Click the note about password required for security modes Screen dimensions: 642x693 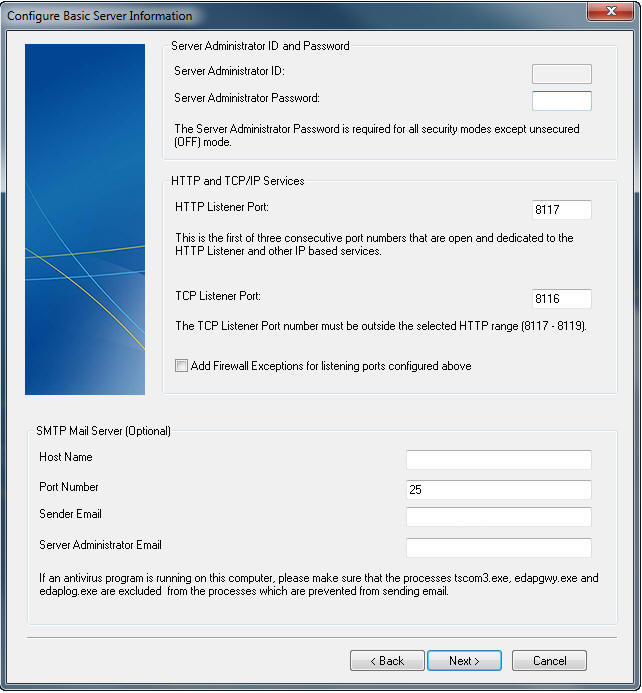pyautogui.click(x=377, y=135)
